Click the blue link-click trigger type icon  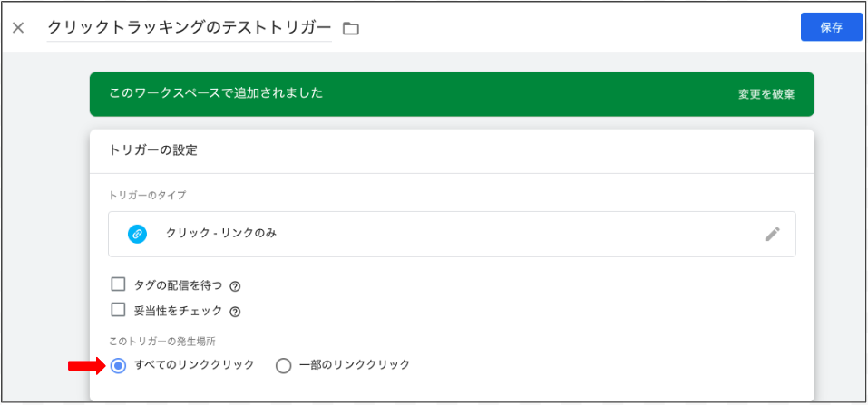(137, 234)
